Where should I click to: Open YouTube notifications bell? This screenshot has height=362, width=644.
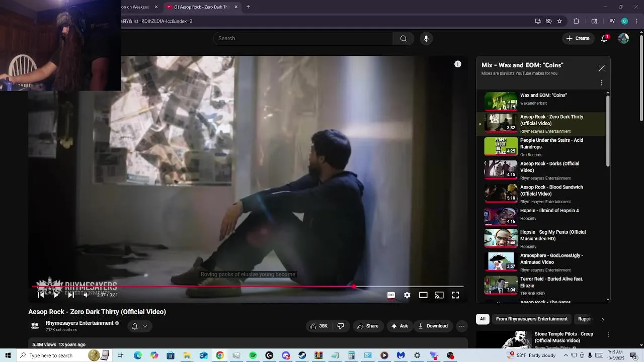coord(605,38)
